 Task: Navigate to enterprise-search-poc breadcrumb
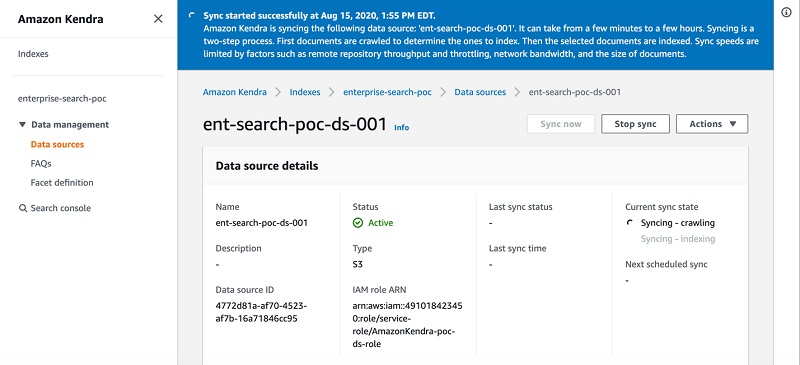387,92
